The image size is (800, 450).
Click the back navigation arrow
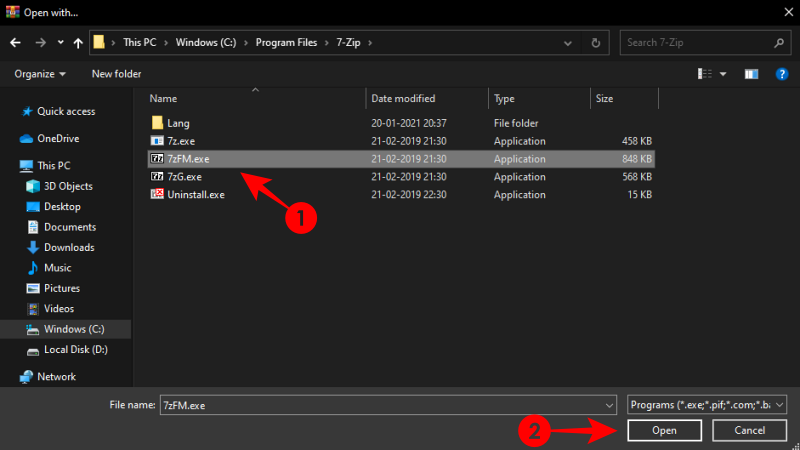15,43
